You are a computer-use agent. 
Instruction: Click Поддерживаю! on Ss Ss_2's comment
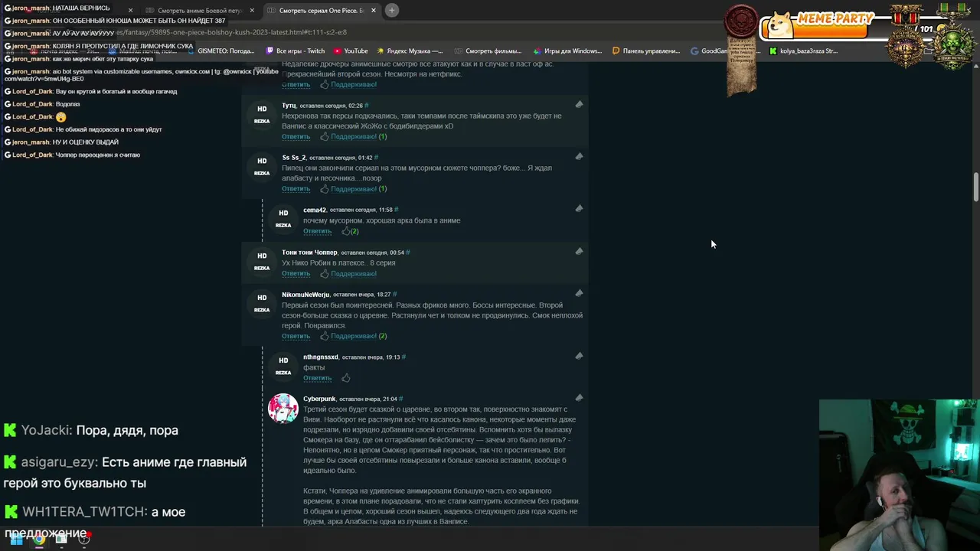tap(354, 188)
